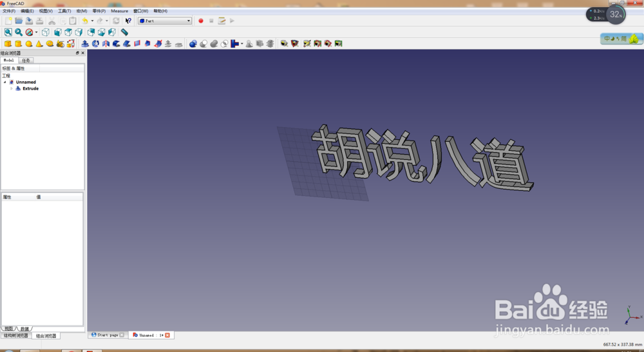The image size is (644, 352).
Task: Click the Cut boolean icon
Action: [x=204, y=44]
